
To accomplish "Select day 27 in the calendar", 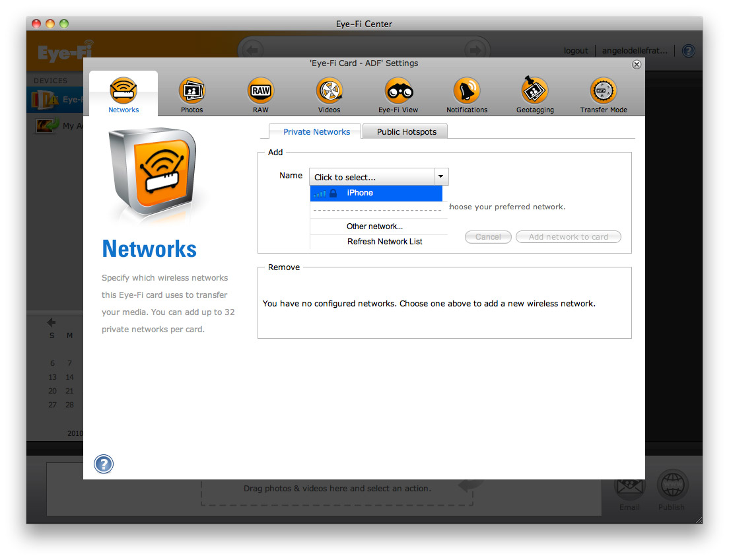I will coord(52,405).
